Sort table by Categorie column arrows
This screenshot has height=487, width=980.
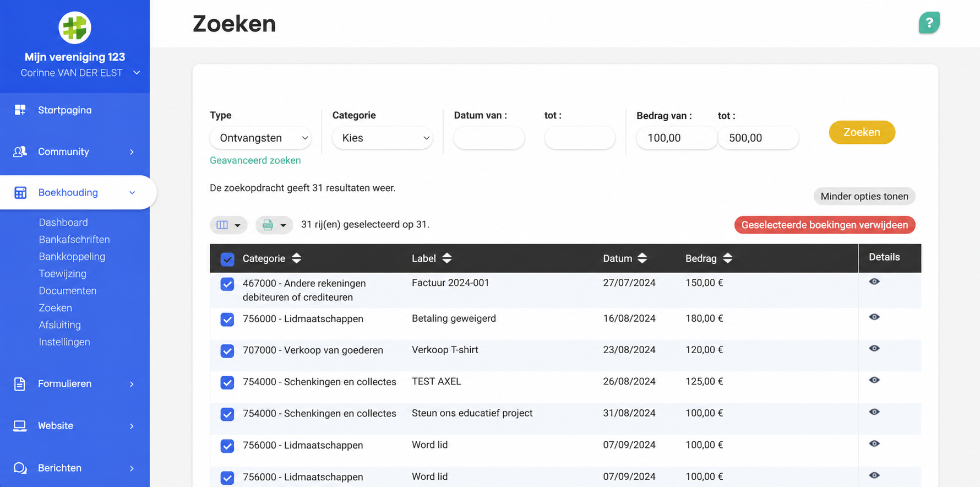[x=297, y=258]
